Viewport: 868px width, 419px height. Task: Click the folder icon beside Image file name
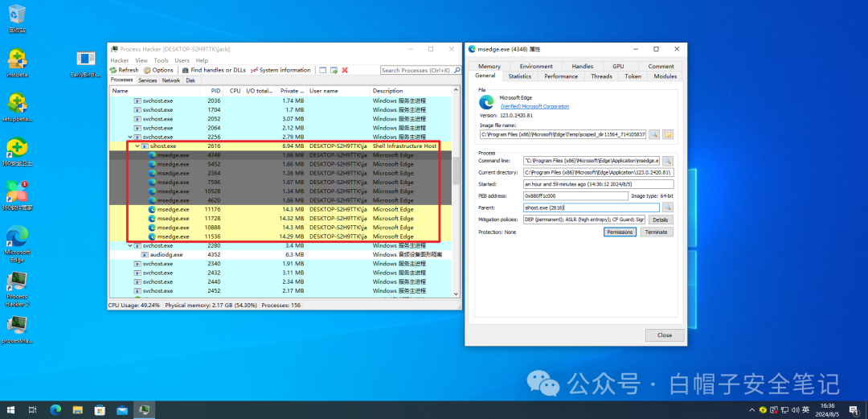(x=668, y=134)
